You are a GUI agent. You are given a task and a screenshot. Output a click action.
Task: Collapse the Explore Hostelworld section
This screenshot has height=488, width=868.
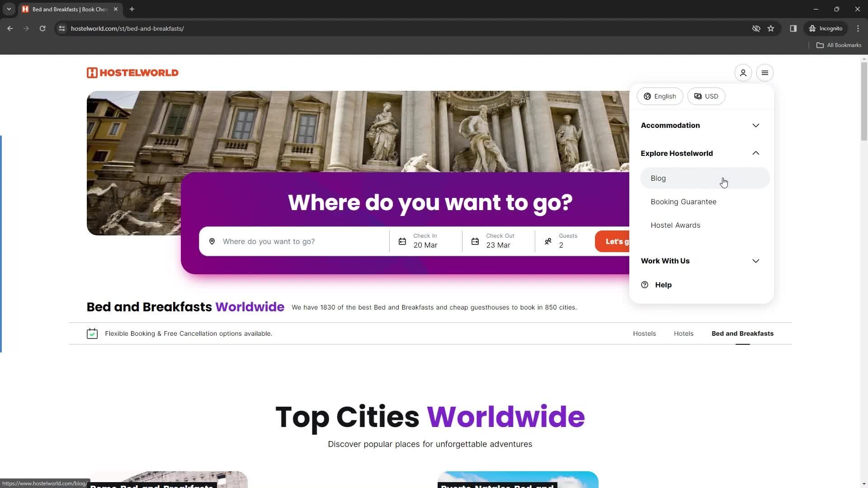[755, 153]
